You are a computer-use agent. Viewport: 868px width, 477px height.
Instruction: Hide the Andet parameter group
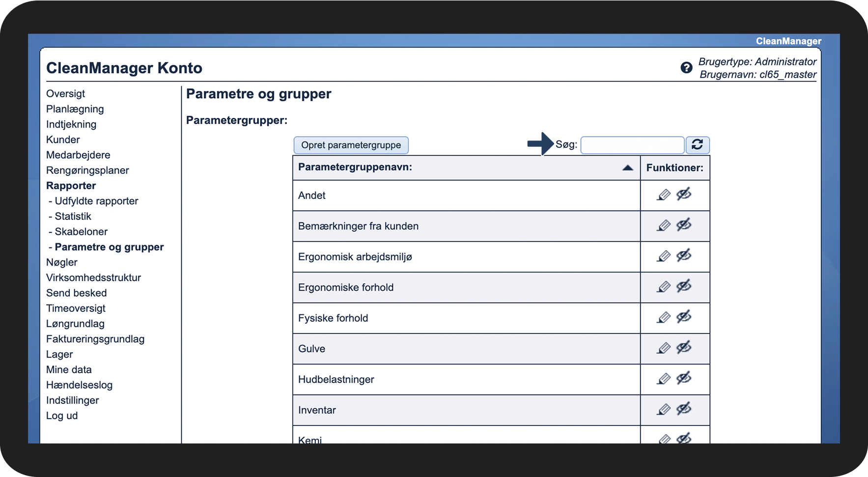[x=684, y=195]
